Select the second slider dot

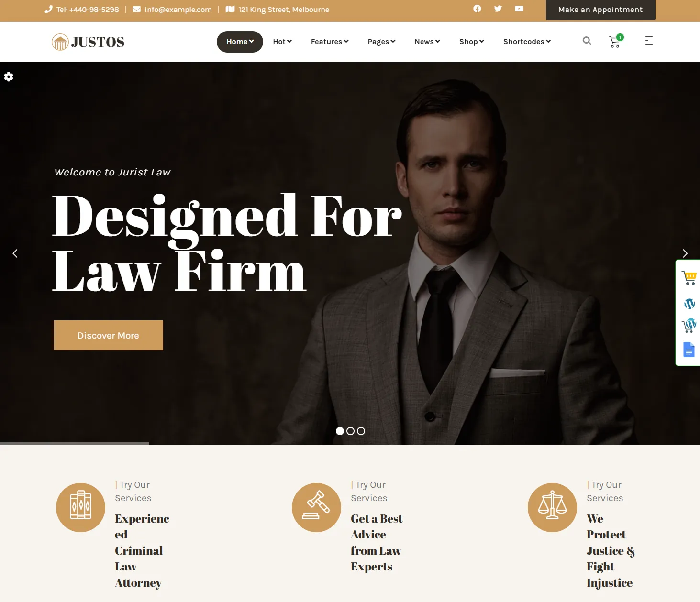[350, 431]
